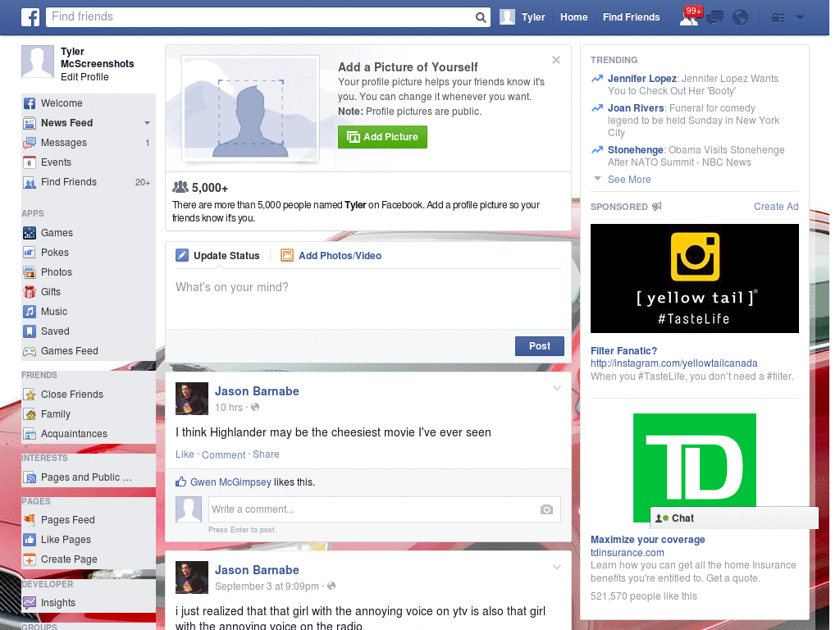
Task: Open Home in the top bar
Action: (573, 17)
